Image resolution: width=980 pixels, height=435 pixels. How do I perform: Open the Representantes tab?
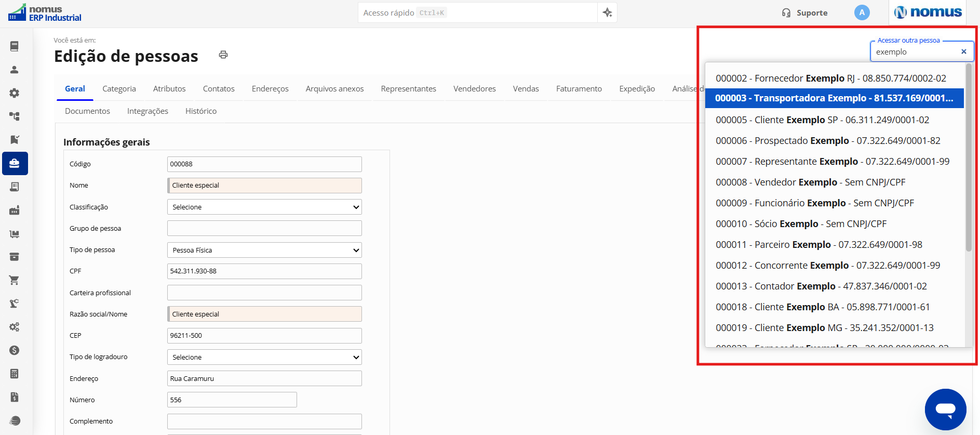[x=408, y=89]
